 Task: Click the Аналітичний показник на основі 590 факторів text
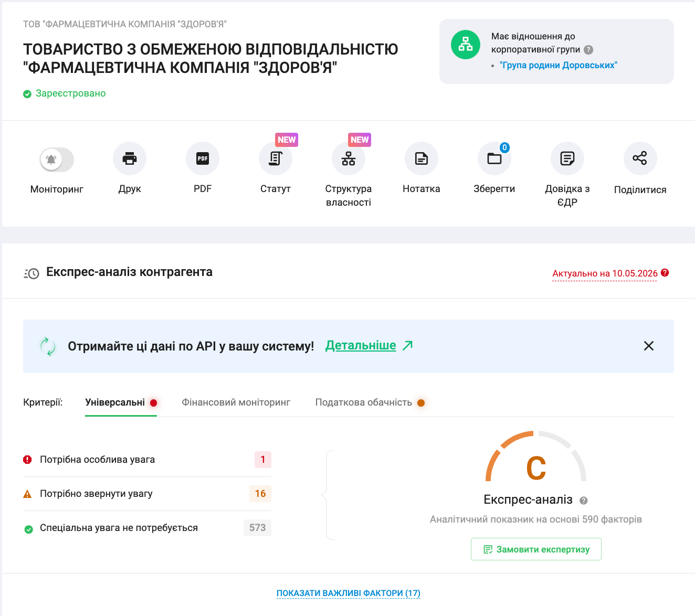[536, 519]
